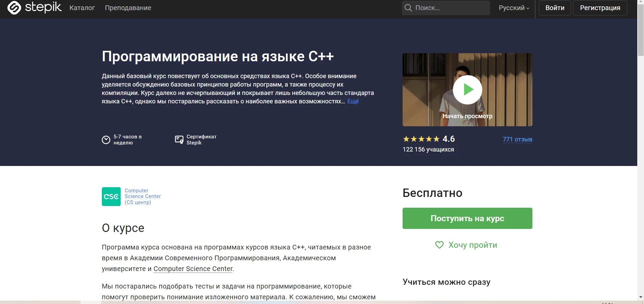The width and height of the screenshot is (644, 304).
Task: Click the Начать просмотр caption
Action: click(467, 116)
